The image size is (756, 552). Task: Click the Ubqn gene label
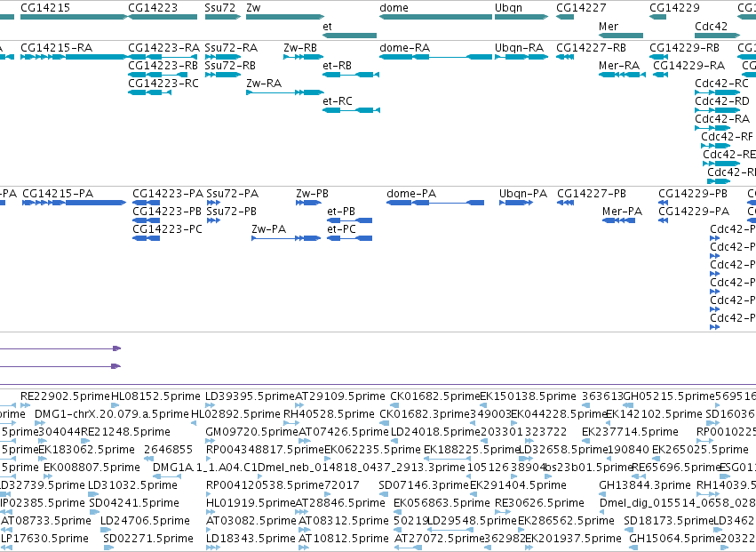click(x=508, y=8)
